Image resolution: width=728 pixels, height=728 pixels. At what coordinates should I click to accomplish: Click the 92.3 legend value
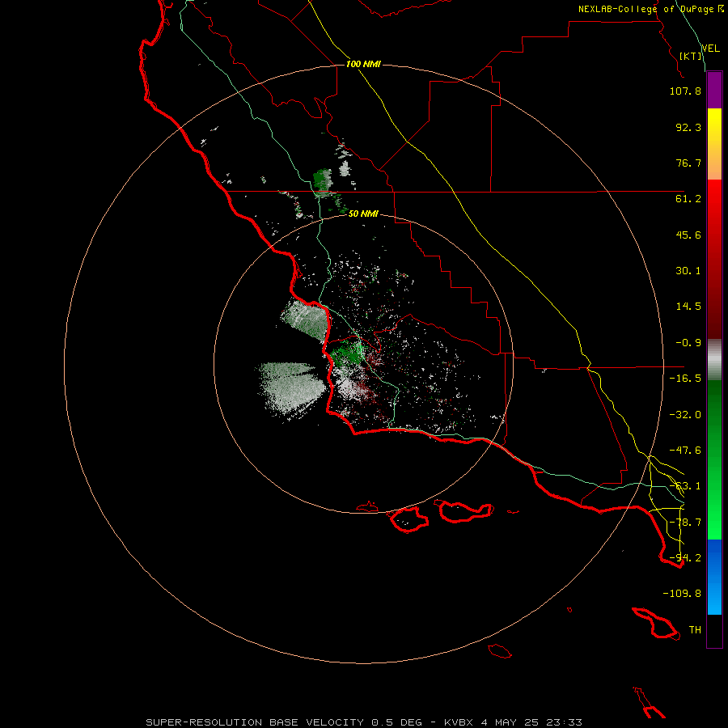[688, 127]
